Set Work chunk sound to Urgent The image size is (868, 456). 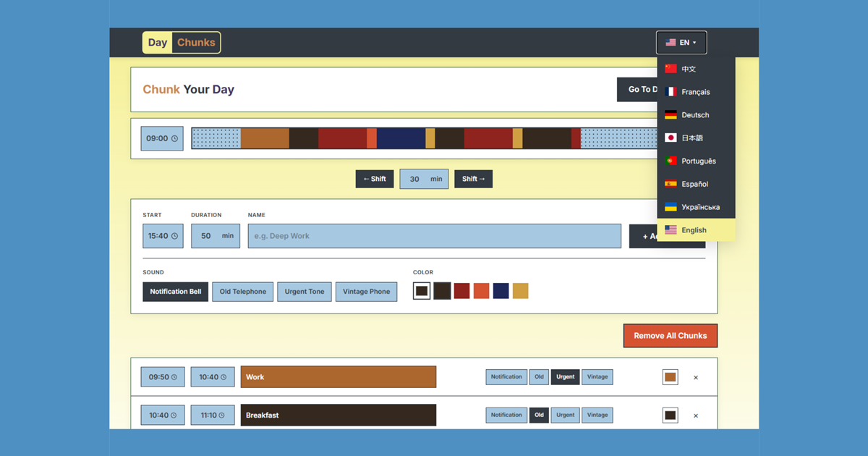[x=566, y=377]
